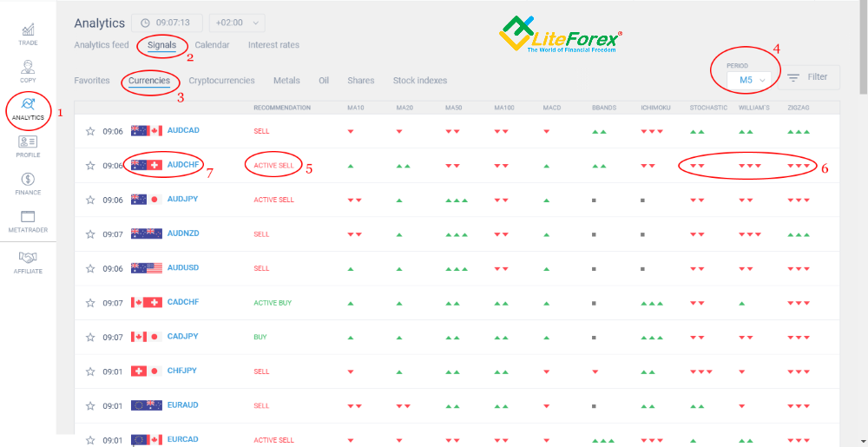The width and height of the screenshot is (868, 447).
Task: Switch to Interest rates tab
Action: (273, 45)
